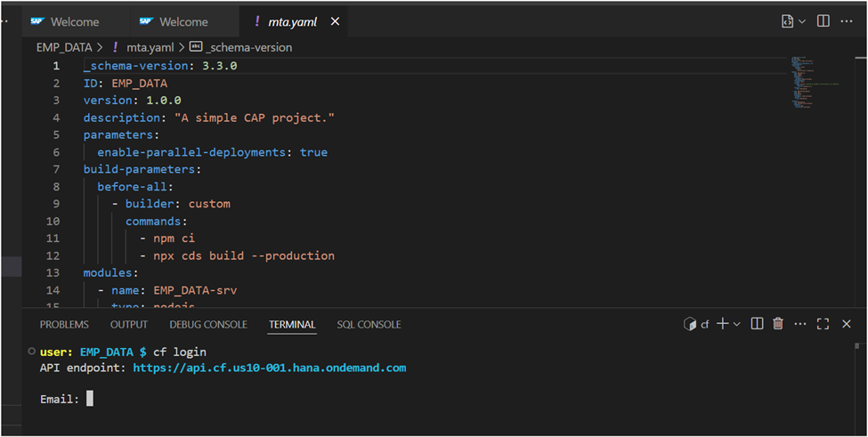The height and width of the screenshot is (437, 868).
Task: Click "enable-parallel-deployments: true" line
Action: click(x=213, y=152)
